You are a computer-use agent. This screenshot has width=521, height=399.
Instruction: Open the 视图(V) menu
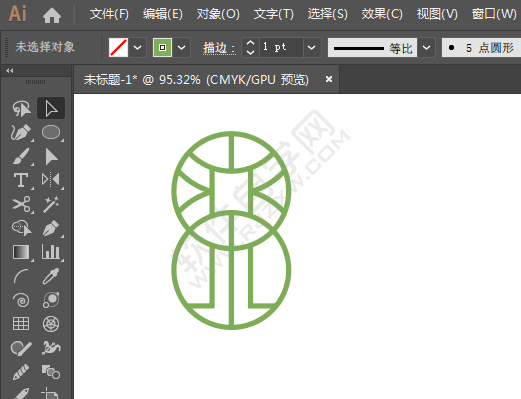(x=437, y=14)
